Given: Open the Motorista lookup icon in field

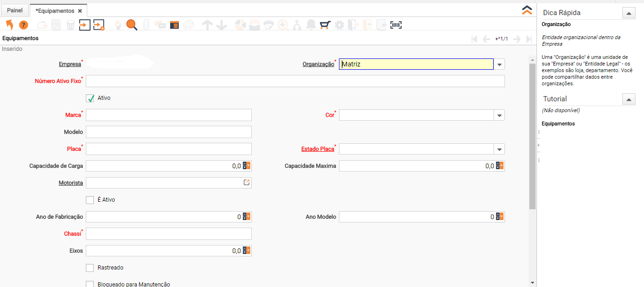Looking at the screenshot, I should (247, 182).
